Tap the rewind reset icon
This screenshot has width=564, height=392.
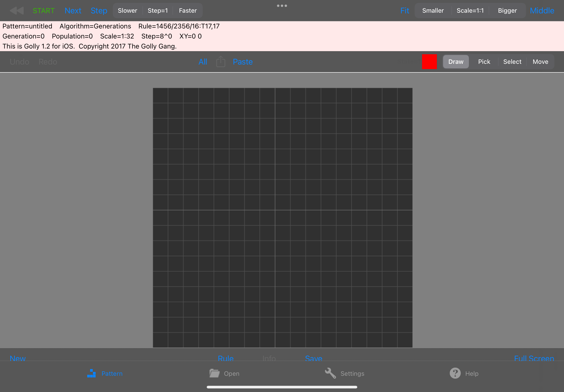[x=17, y=11]
